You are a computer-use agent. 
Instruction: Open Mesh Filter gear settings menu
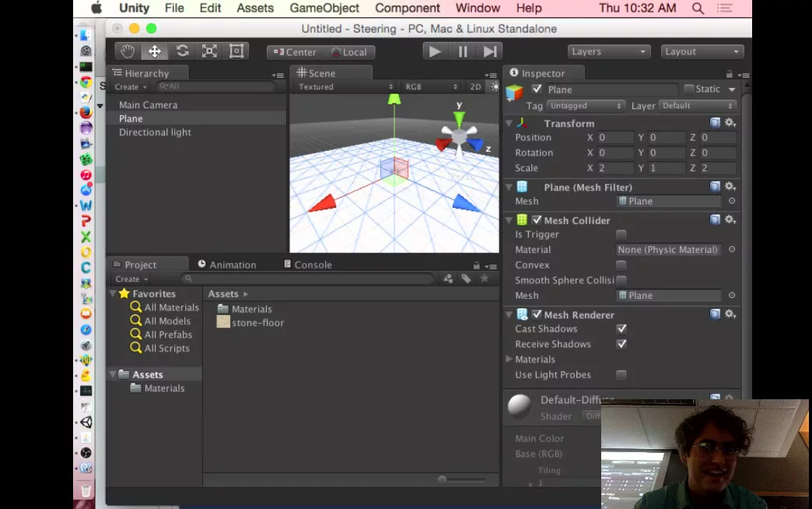[730, 187]
